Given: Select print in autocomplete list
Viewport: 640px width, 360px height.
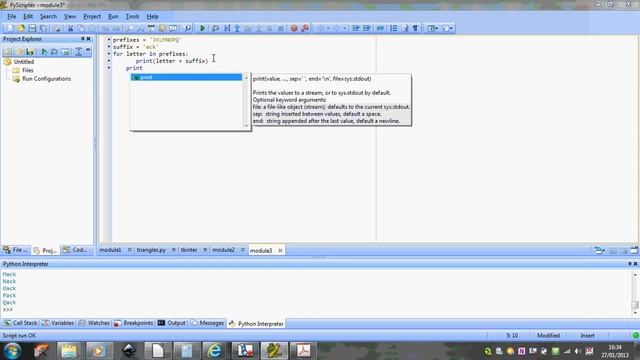Looking at the screenshot, I should 186,77.
